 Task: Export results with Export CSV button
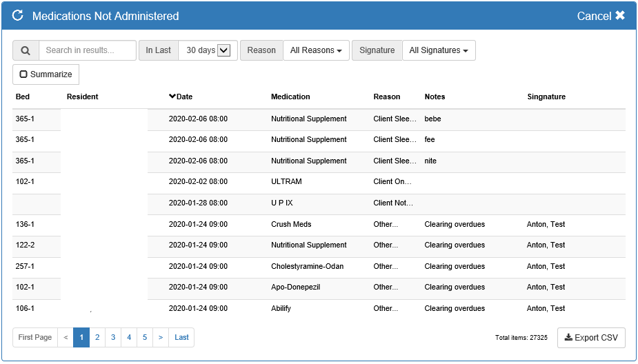tap(590, 338)
